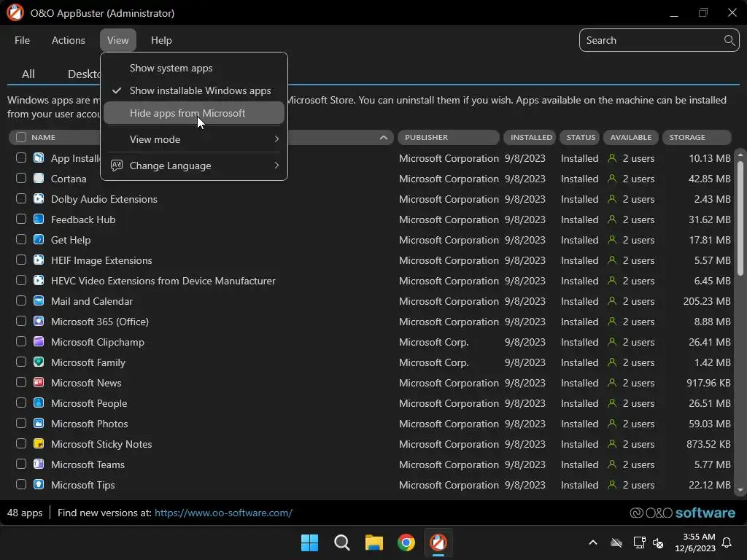Screen dimensions: 747x560
Task: Open the oo-software.com link
Action: click(223, 513)
